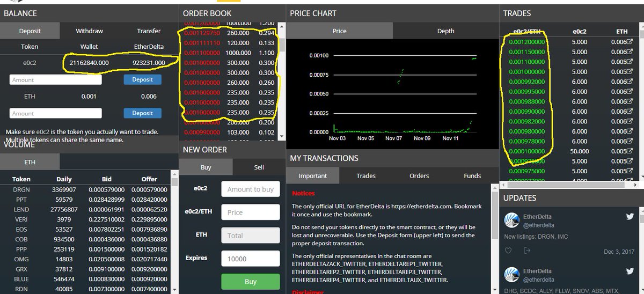
Task: Open EtherDelta avatar on New listings tweet
Action: coord(511,220)
